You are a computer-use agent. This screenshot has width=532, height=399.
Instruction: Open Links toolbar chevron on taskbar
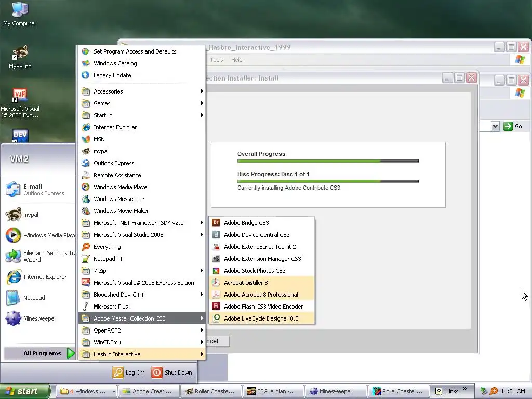465,389
